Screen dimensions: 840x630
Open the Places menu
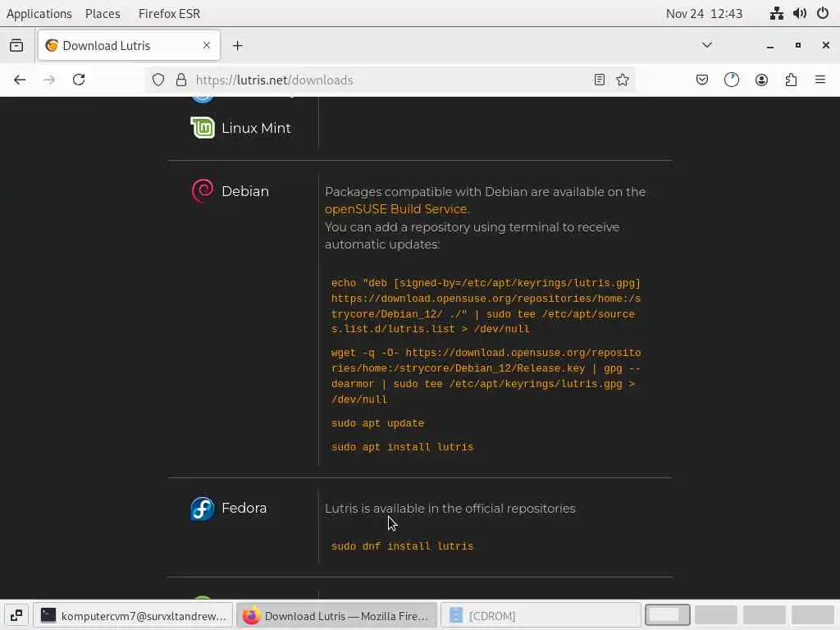click(x=103, y=13)
